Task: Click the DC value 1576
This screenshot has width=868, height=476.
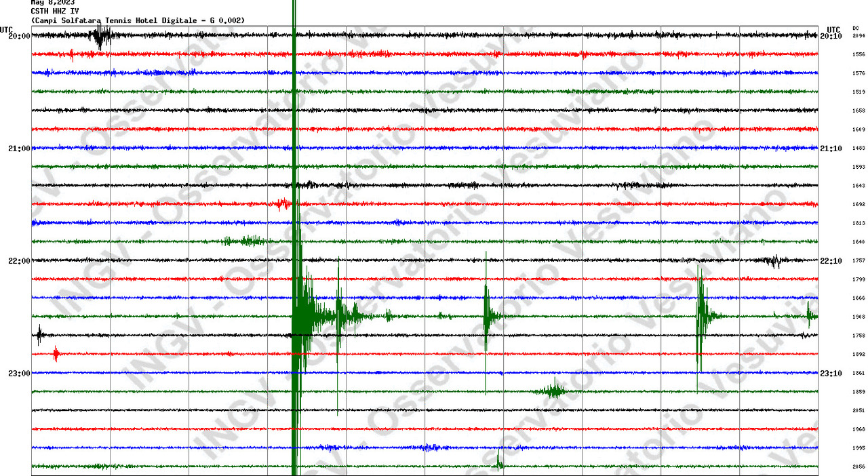Action: 859,73
